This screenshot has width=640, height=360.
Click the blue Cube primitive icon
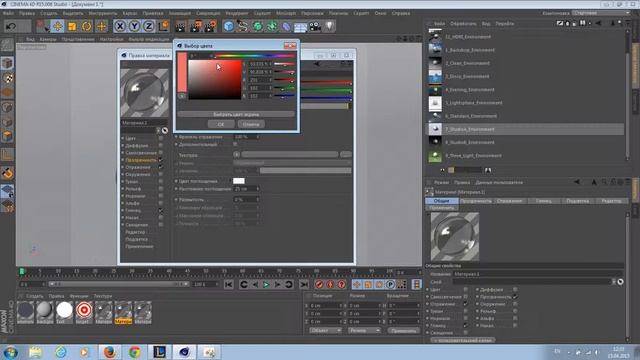pyautogui.click(x=229, y=27)
